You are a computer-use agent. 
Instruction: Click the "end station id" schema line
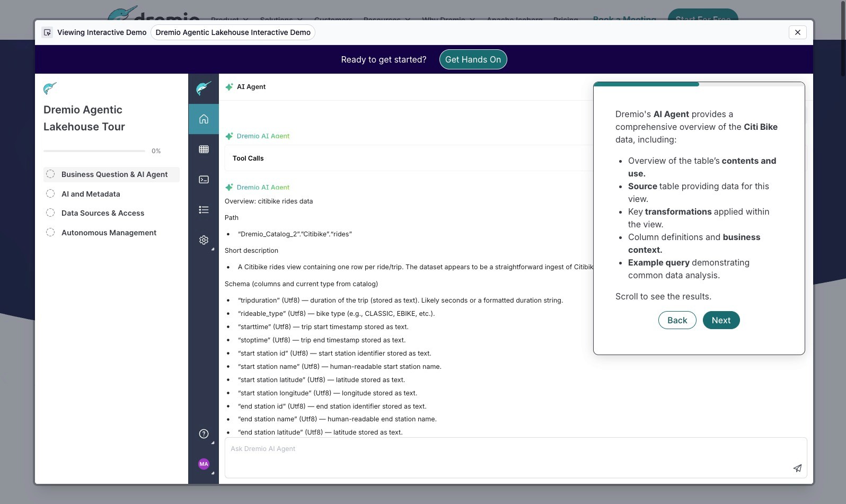(332, 406)
